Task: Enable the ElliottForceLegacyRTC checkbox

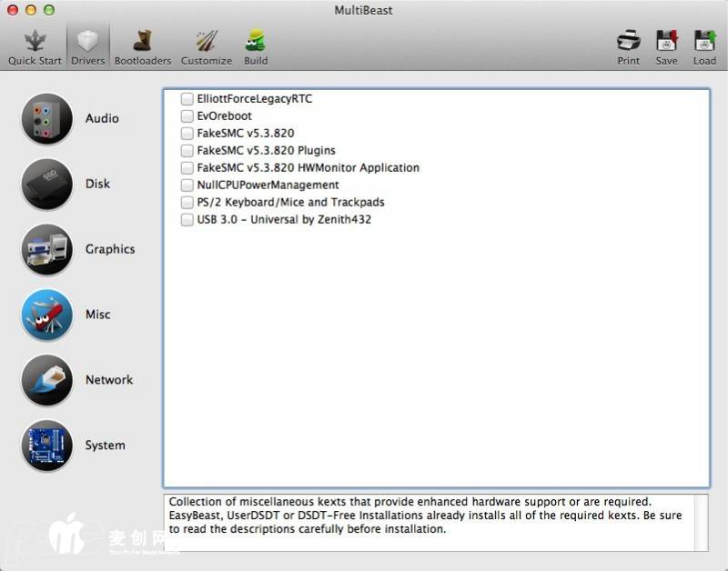Action: pyautogui.click(x=187, y=98)
